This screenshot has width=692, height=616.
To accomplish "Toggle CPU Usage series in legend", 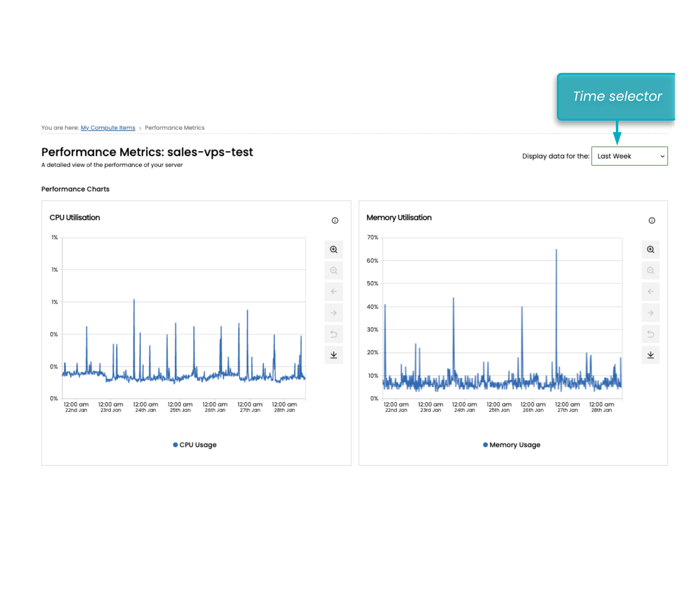I will [195, 445].
